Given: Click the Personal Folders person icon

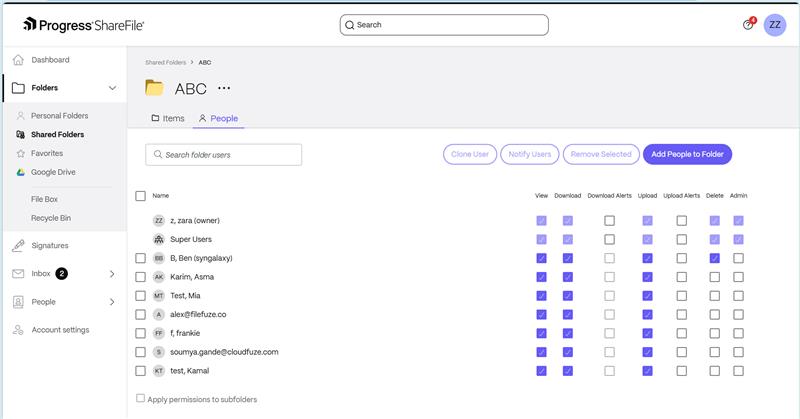Looking at the screenshot, I should tap(20, 116).
